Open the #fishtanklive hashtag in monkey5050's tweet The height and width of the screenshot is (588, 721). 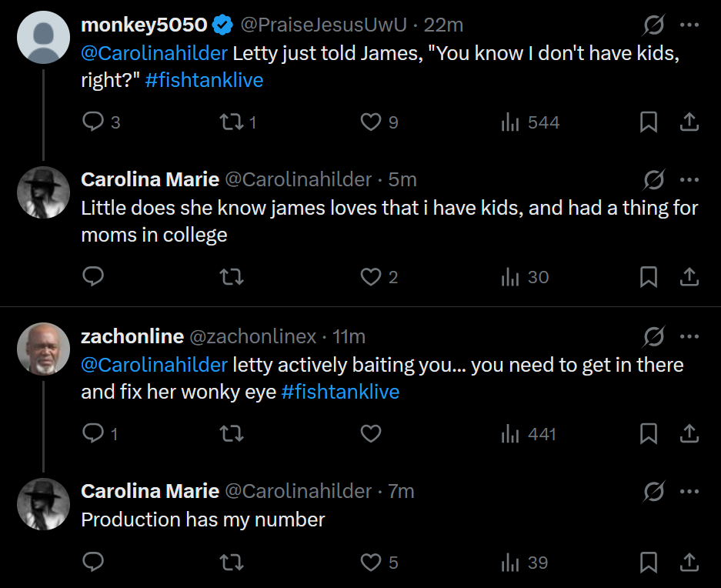pyautogui.click(x=204, y=80)
